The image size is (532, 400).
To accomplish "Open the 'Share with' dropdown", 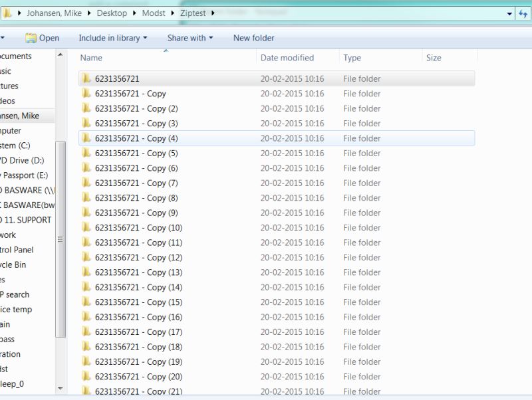I will (x=190, y=38).
